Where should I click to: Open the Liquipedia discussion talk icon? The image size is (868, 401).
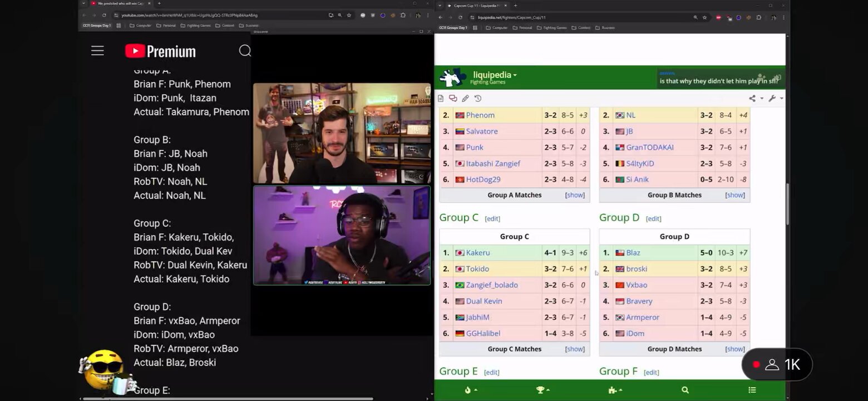tap(453, 99)
